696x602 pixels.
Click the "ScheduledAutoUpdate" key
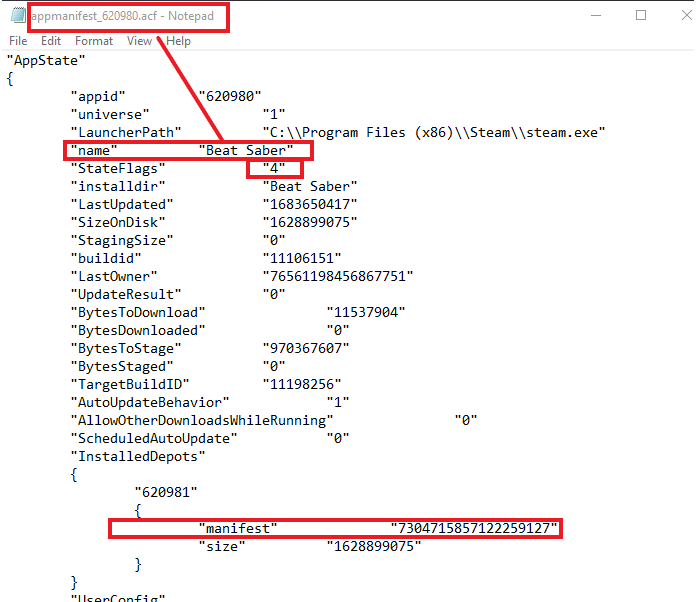[x=154, y=439]
